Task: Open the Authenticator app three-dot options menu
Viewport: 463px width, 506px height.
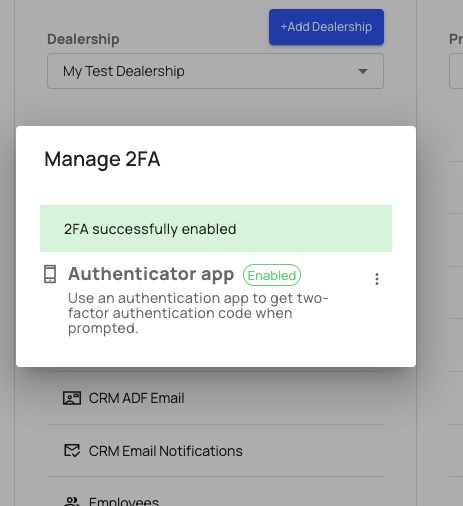Action: coord(377,279)
